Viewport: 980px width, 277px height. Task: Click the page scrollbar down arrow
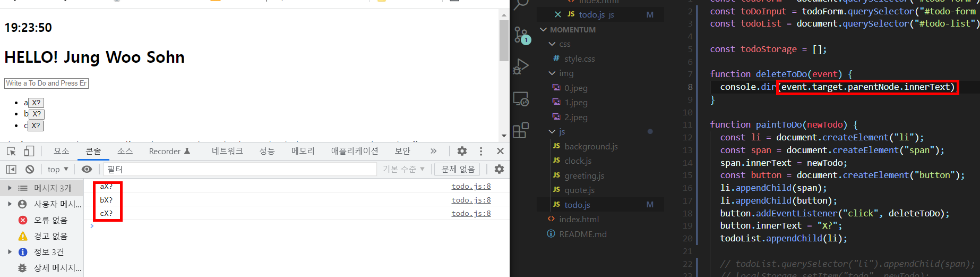point(504,136)
